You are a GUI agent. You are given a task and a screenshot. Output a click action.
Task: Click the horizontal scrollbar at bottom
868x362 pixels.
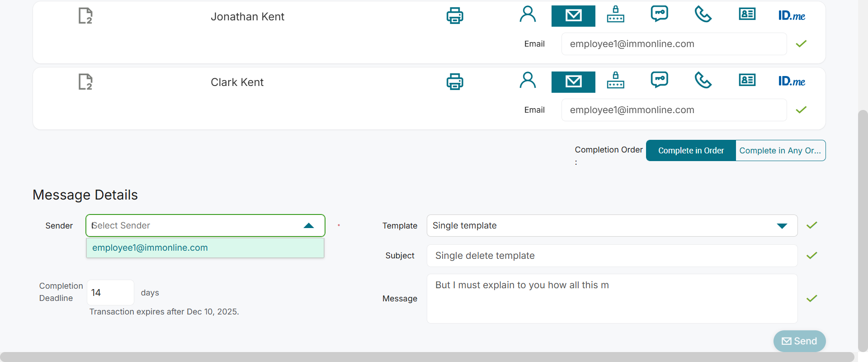pos(427,357)
